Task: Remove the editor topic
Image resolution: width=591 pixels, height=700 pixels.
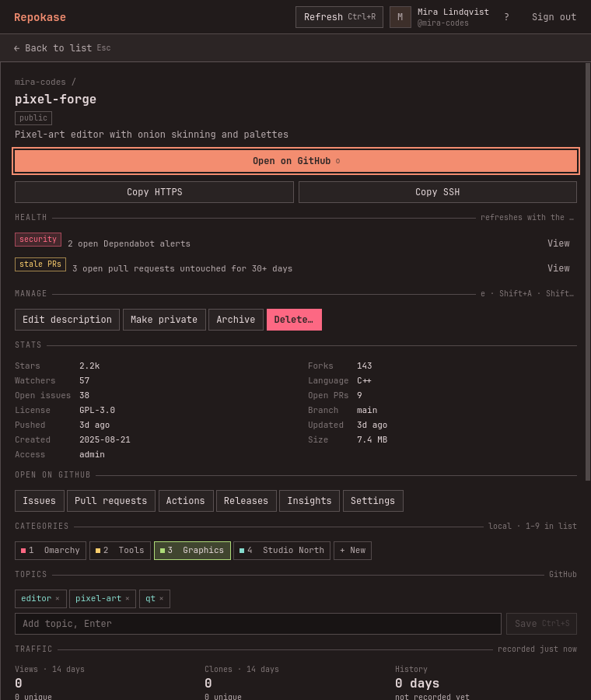Action: click(57, 599)
